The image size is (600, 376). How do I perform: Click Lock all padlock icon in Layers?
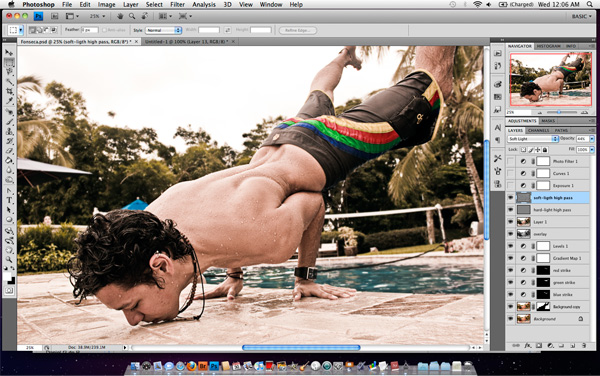545,150
